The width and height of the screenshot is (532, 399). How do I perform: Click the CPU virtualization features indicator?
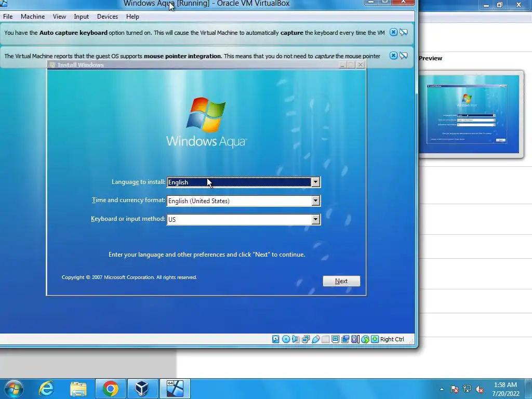[355, 339]
